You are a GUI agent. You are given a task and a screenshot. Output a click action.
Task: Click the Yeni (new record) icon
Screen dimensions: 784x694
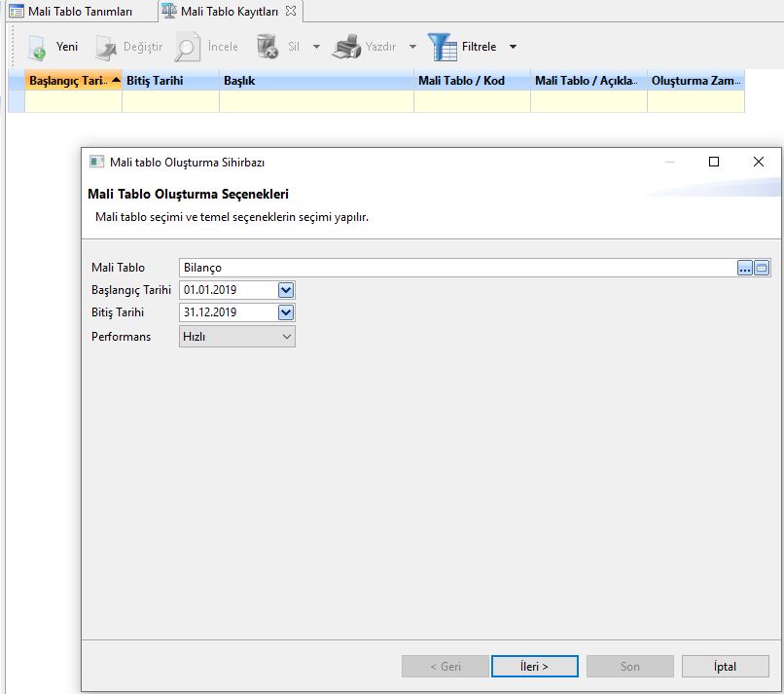click(36, 47)
